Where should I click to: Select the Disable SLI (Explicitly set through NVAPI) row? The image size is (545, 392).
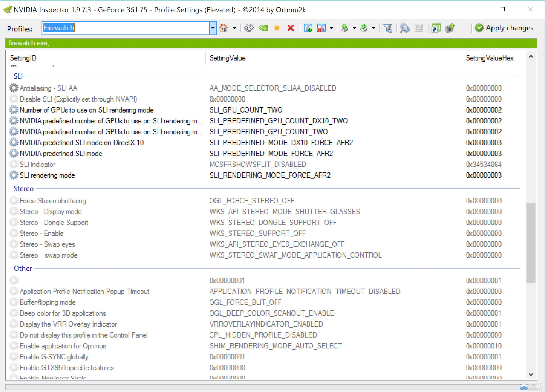click(264, 99)
